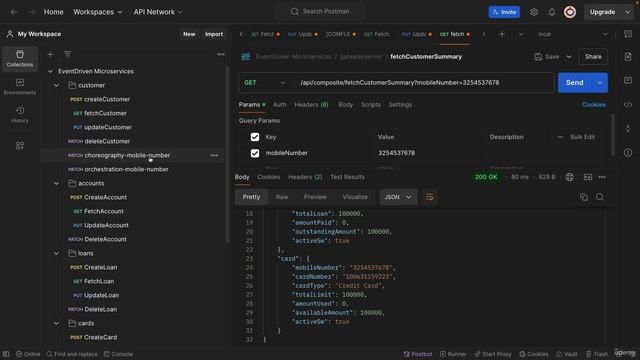Uncheck the mobileNumber param checkbox

(255, 153)
